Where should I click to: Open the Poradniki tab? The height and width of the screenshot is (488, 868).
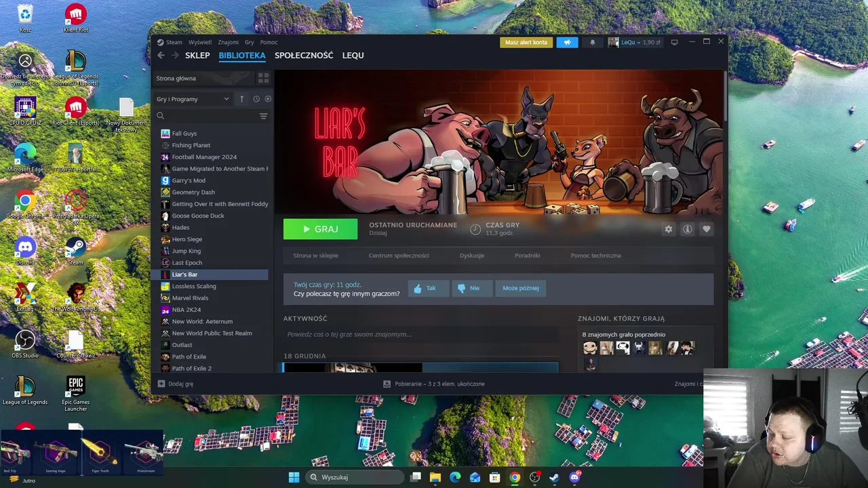pos(527,256)
